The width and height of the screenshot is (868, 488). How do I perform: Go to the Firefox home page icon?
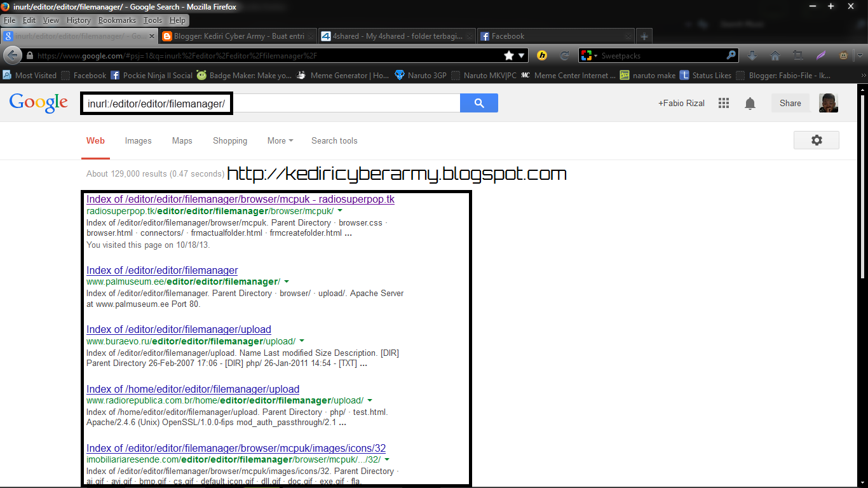click(775, 56)
